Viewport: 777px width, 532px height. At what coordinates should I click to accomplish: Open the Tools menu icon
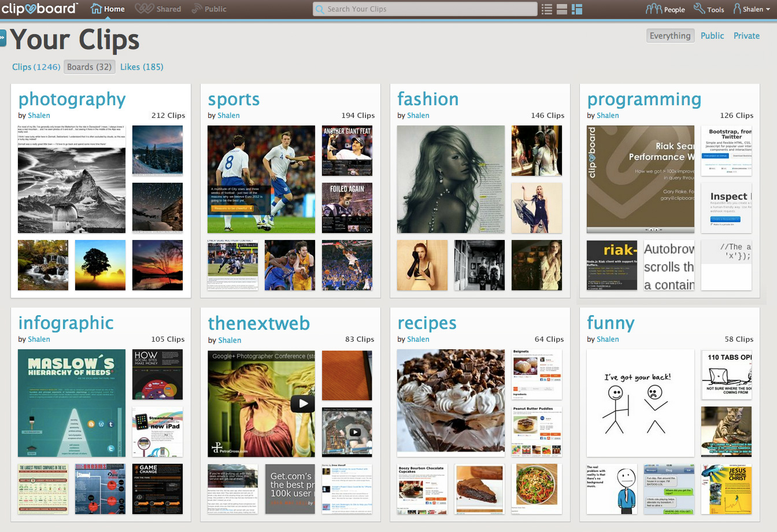698,9
